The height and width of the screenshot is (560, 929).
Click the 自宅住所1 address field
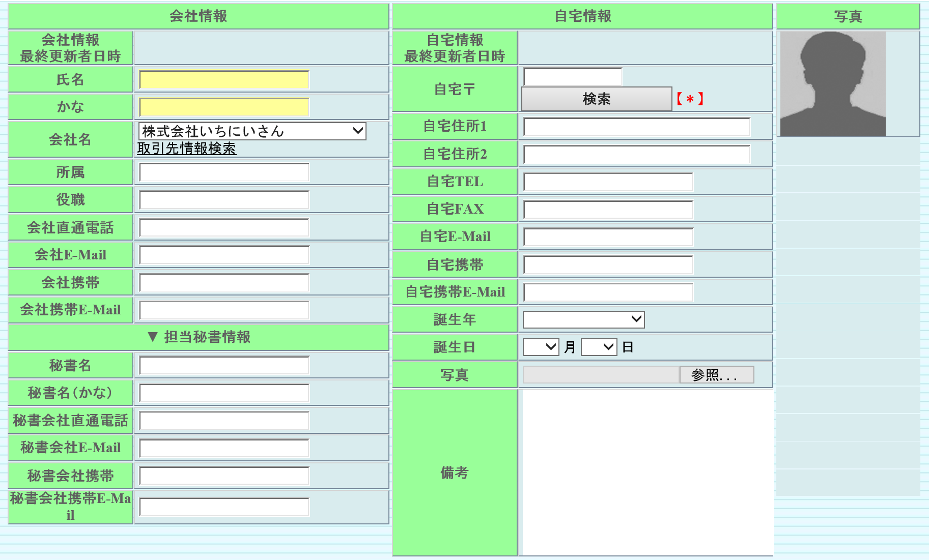tap(636, 127)
